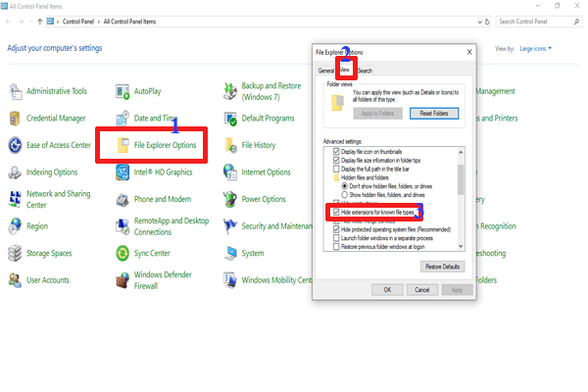The height and width of the screenshot is (392, 588).
Task: Open the Power Options icon
Action: 230,199
